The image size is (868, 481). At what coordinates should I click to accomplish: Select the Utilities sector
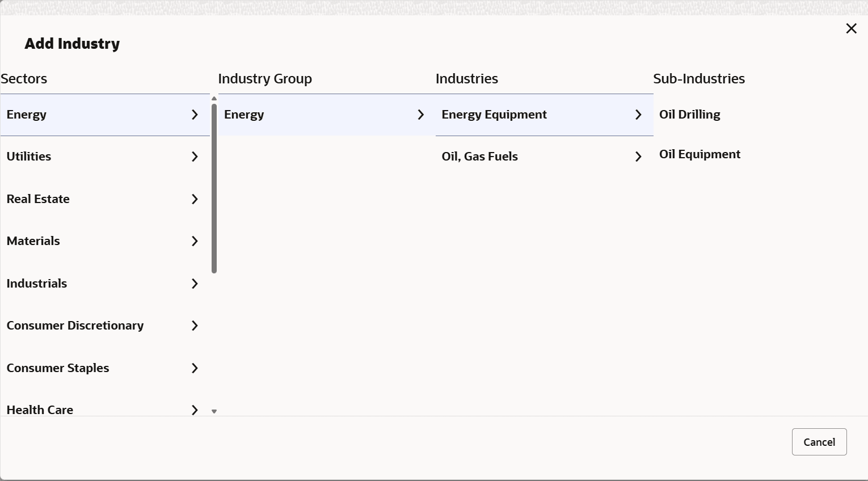[29, 157]
